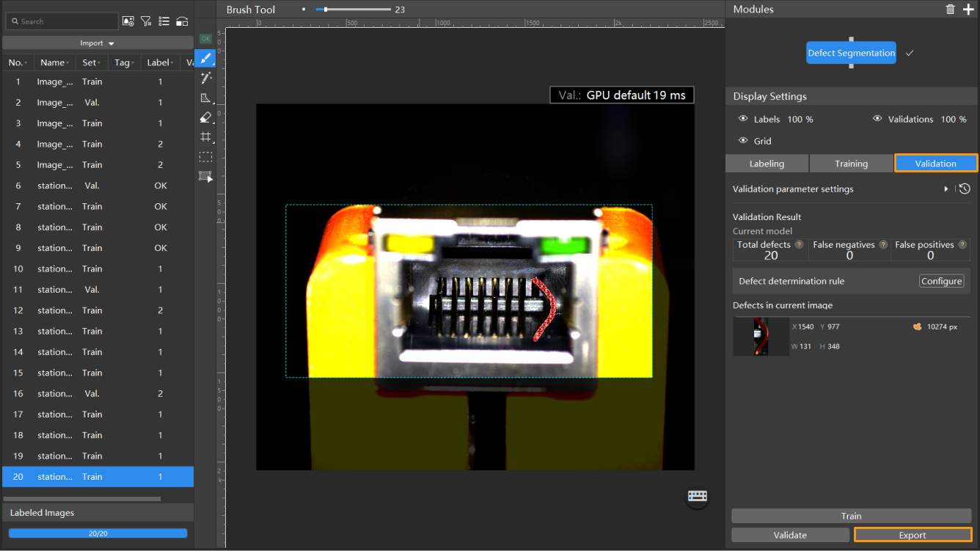Viewport: 980px width, 551px height.
Task: Click the dataset split icon
Action: 182,21
